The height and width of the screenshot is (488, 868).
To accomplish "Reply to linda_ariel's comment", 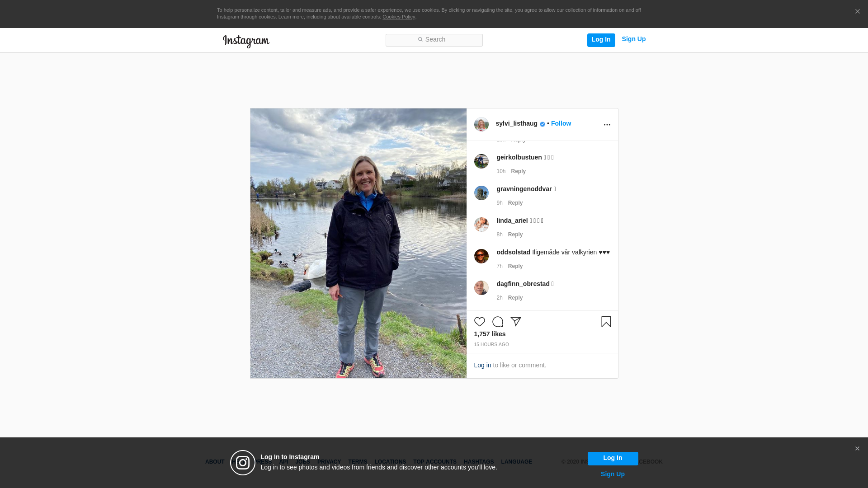I will [x=515, y=235].
